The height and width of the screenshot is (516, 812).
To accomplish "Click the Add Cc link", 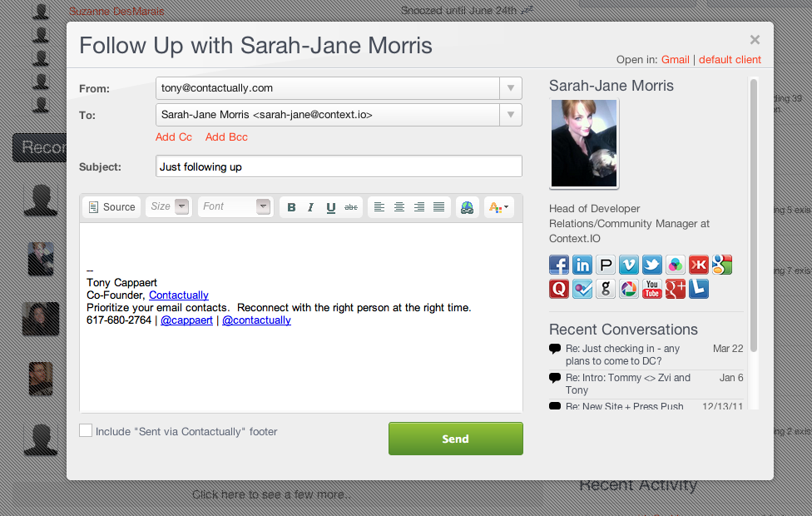I will 174,136.
